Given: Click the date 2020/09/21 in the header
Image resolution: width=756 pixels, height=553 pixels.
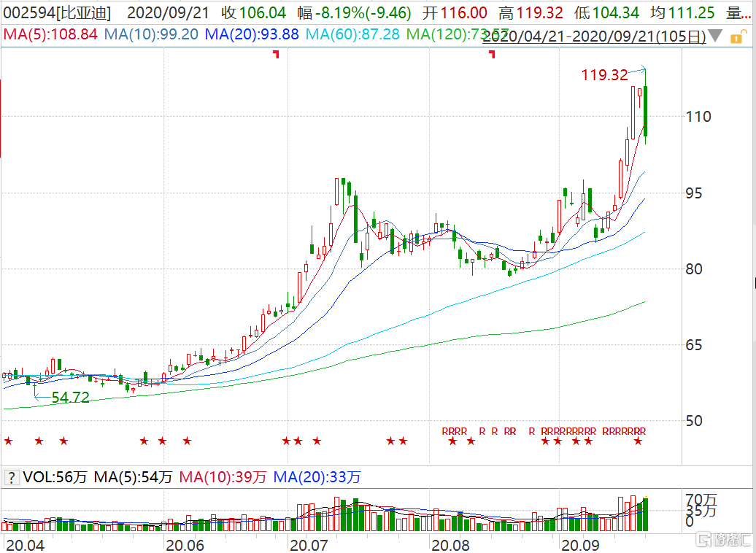Looking at the screenshot, I should pyautogui.click(x=169, y=12).
